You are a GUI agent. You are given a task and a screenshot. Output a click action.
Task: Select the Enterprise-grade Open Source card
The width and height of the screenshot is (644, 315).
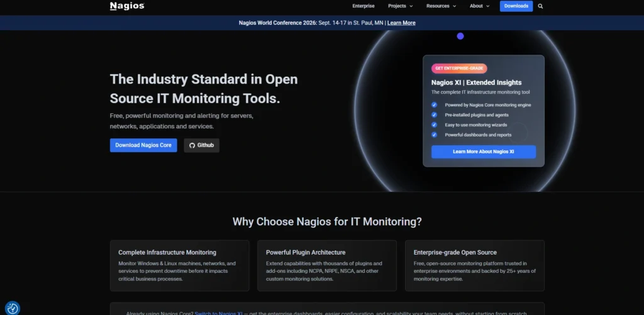pos(475,266)
